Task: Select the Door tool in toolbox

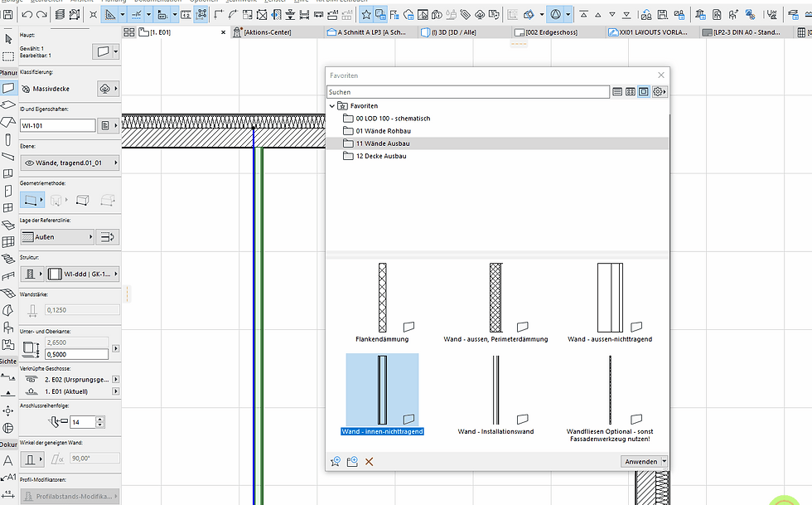Action: point(8,191)
